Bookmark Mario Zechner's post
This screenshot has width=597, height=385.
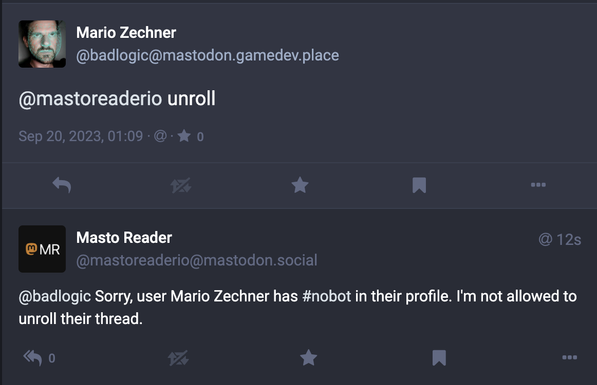419,185
